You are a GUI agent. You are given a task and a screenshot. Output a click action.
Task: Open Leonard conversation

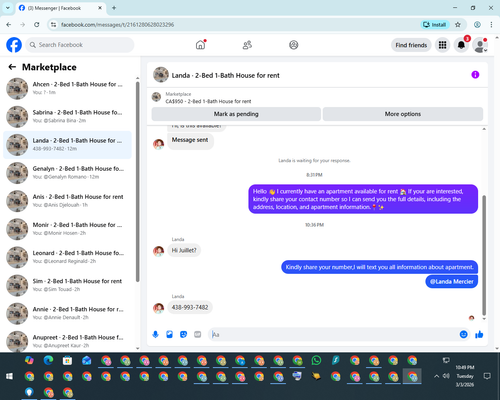(67, 257)
